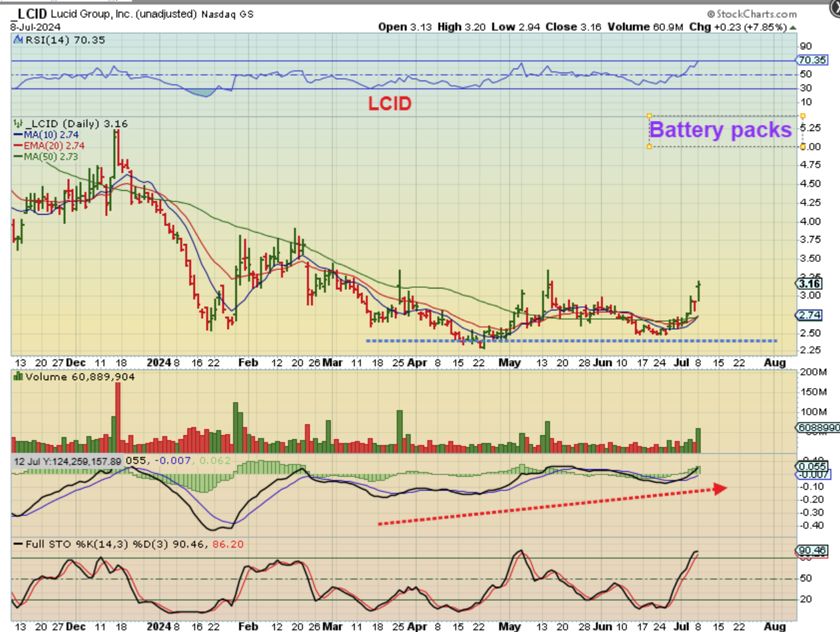Click the 4.75 price axis label
This screenshot has height=632, width=840.
click(810, 165)
